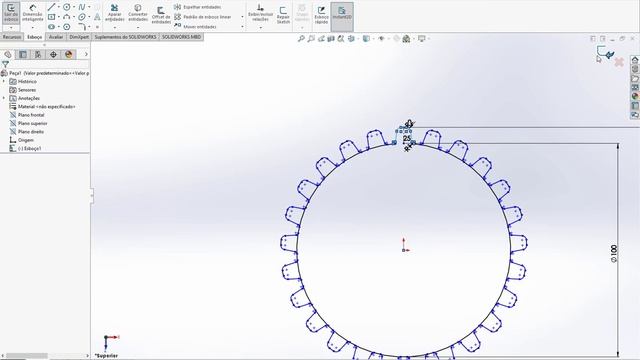Confirm sketch with the corner exit-sketch icon
Image resolution: width=640 pixels, height=360 pixels.
tap(605, 52)
